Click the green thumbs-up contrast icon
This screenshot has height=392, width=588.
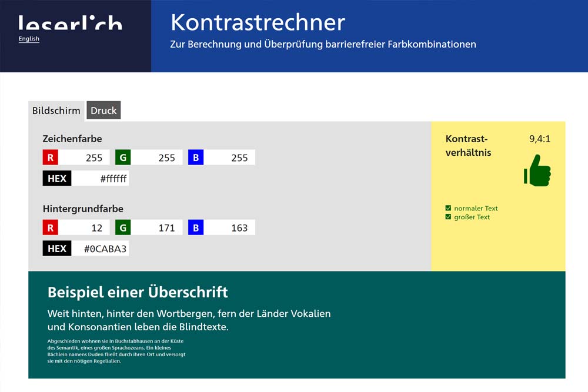[x=537, y=170]
